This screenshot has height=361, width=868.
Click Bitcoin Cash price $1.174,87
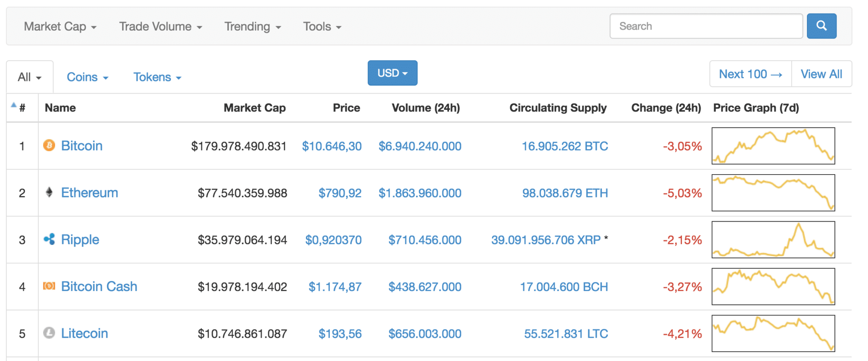click(x=335, y=287)
